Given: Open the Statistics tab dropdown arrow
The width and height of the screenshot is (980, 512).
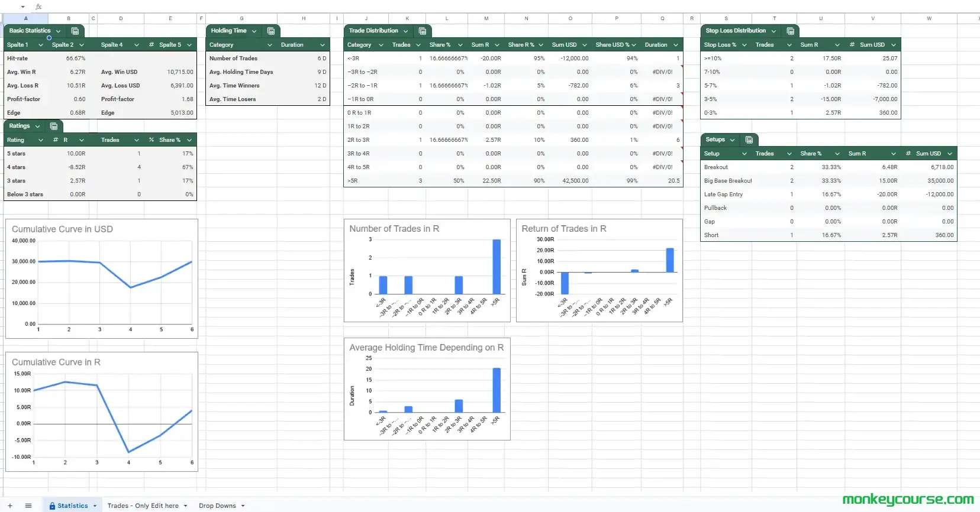Looking at the screenshot, I should (x=95, y=506).
